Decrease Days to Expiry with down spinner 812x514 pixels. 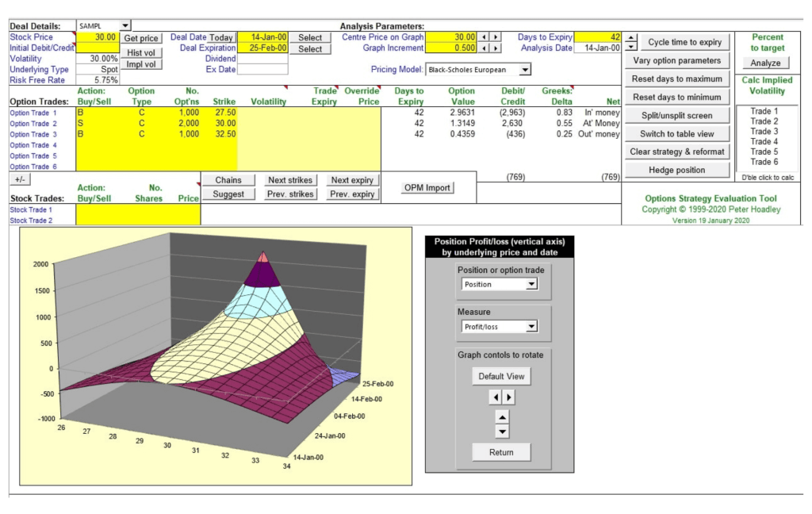(x=630, y=47)
